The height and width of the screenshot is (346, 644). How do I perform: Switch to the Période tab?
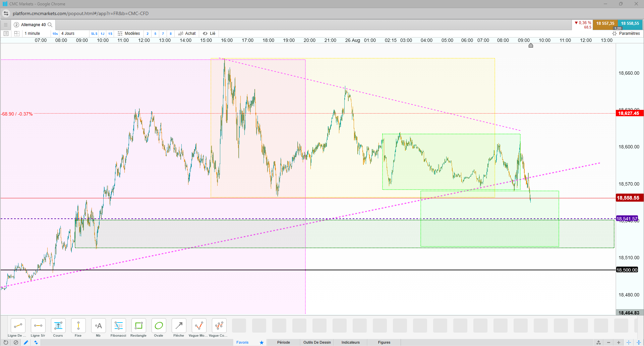point(284,342)
